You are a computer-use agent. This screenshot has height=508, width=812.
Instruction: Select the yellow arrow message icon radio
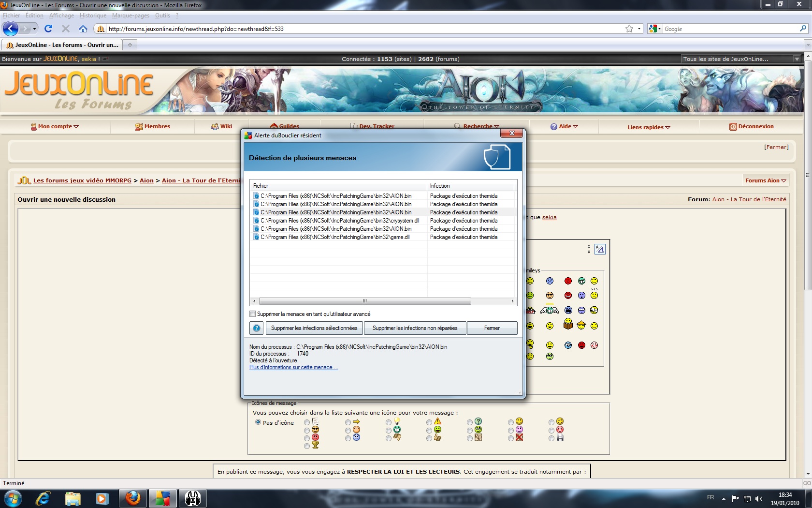(348, 422)
